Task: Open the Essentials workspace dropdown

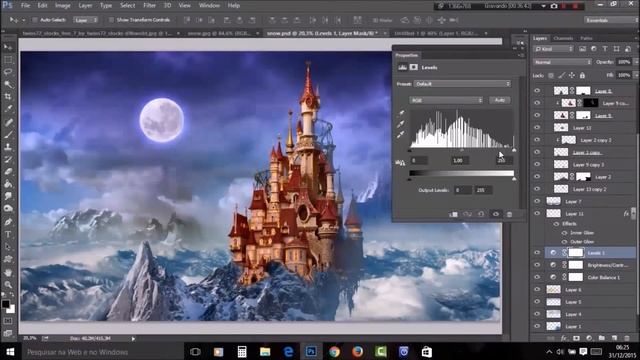Action: [610, 20]
